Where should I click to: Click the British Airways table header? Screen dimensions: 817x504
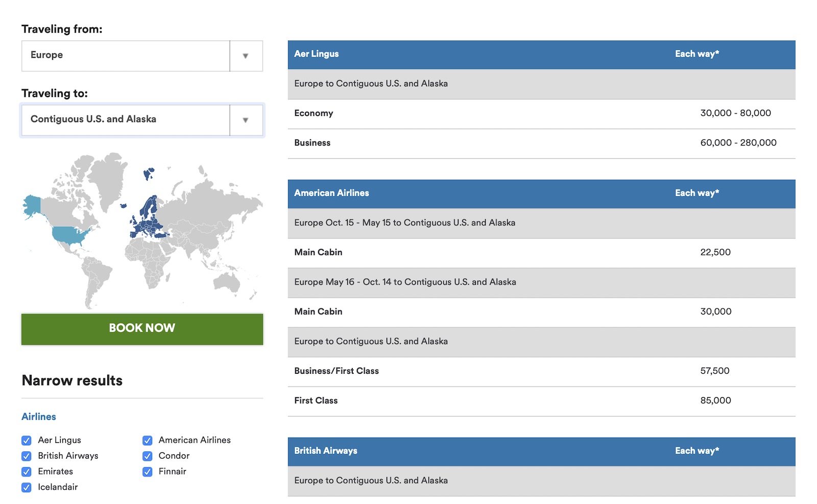(x=541, y=451)
